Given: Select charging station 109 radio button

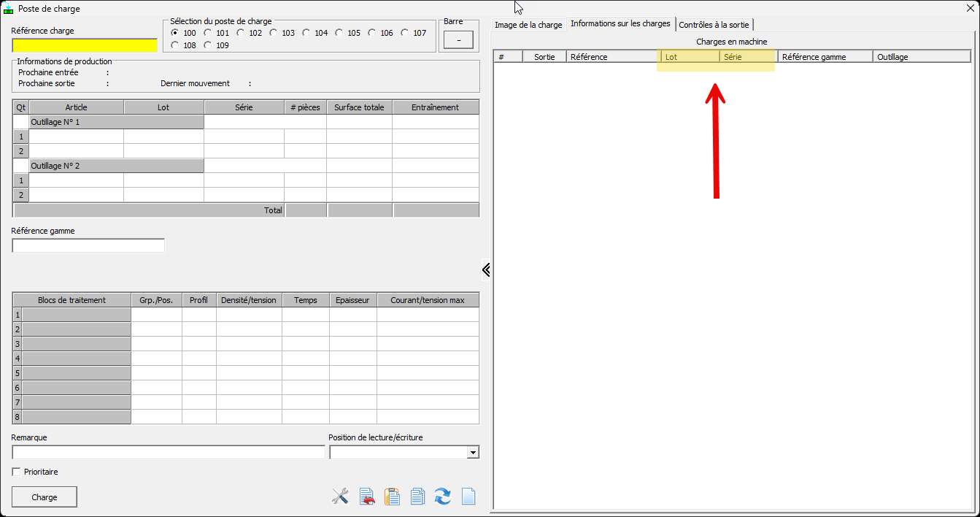Looking at the screenshot, I should pos(208,45).
